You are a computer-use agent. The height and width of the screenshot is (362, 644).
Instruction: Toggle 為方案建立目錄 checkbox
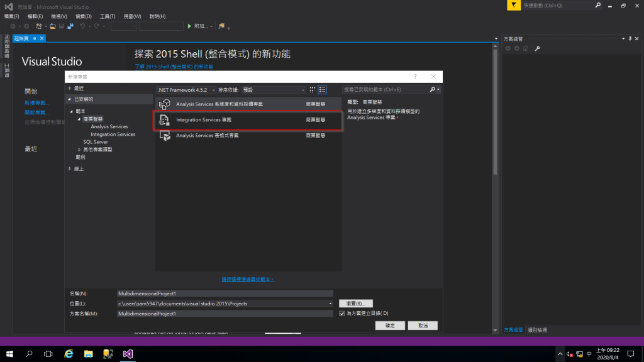(341, 314)
